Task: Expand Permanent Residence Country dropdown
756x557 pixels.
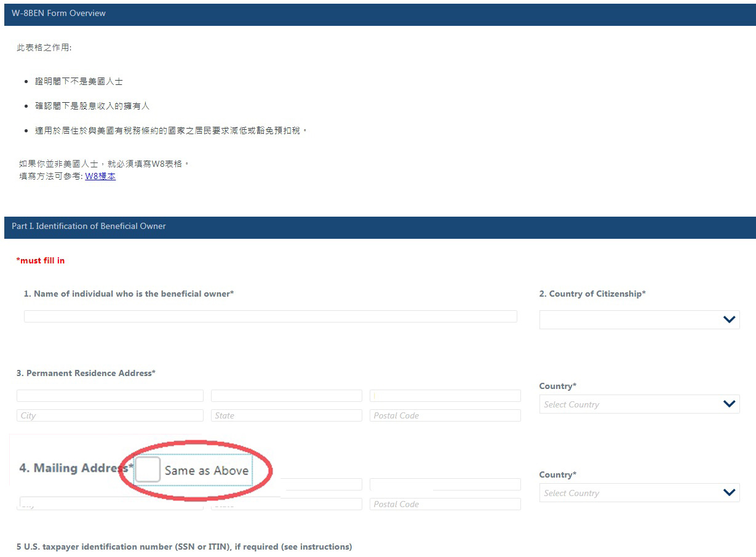Action: pos(639,404)
